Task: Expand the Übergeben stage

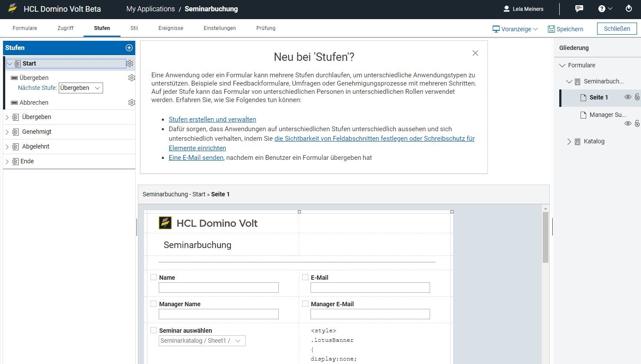Action: coord(7,117)
